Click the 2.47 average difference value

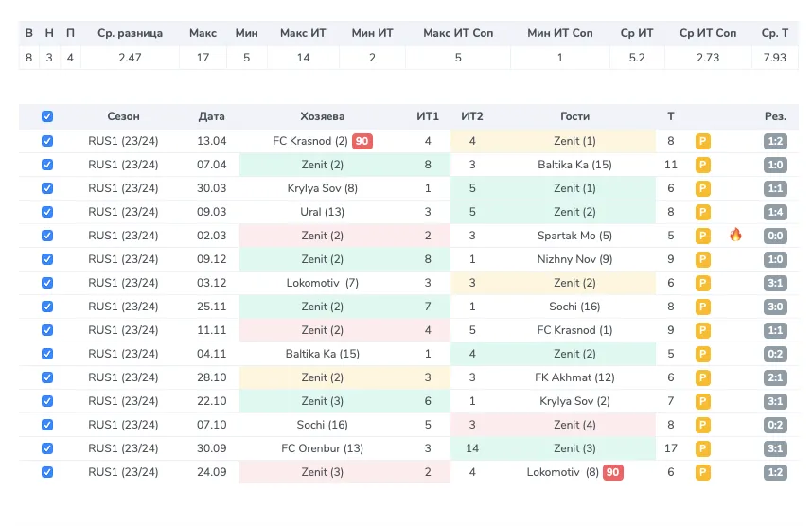pos(130,58)
